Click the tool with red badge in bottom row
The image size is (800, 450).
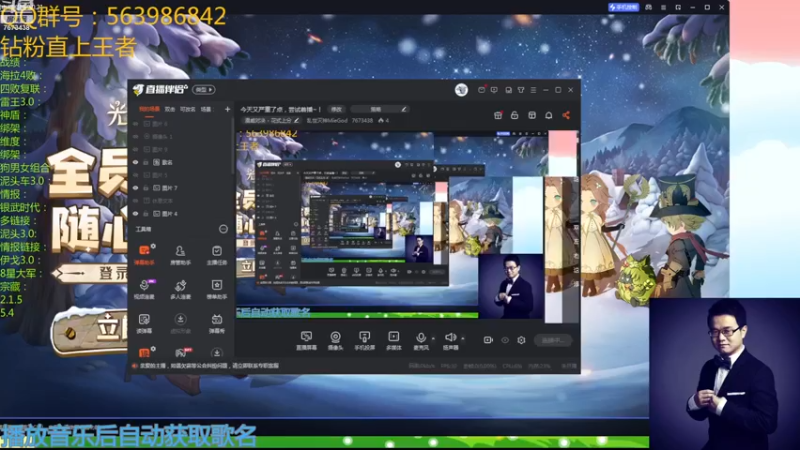[x=182, y=352]
